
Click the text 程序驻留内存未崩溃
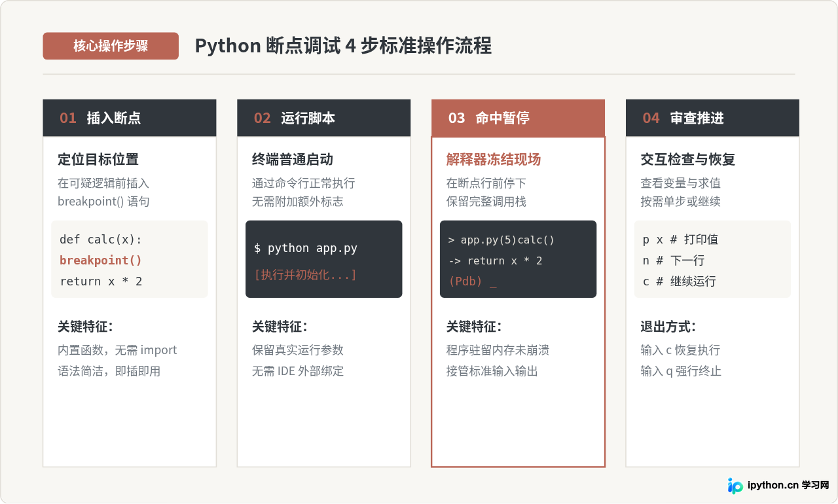[x=498, y=350]
